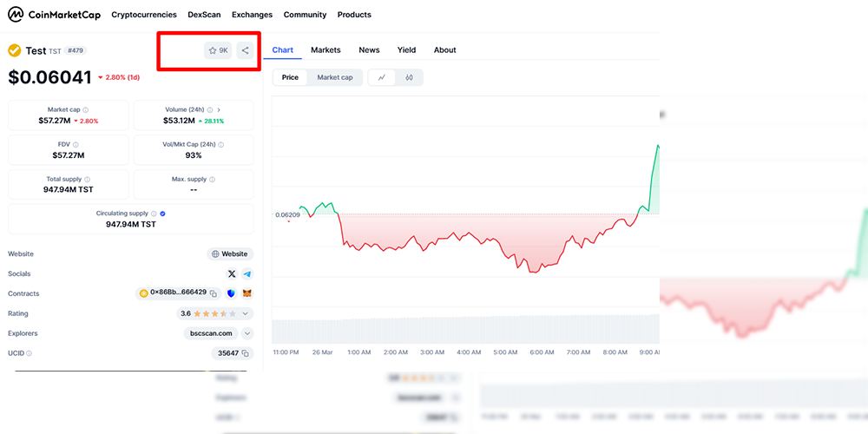Click the TST ticker symbol text
Viewport: 868px width, 434px height.
click(55, 51)
